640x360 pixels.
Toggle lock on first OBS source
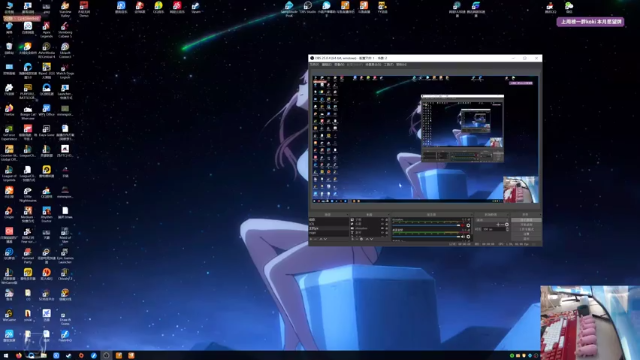pyautogui.click(x=387, y=220)
